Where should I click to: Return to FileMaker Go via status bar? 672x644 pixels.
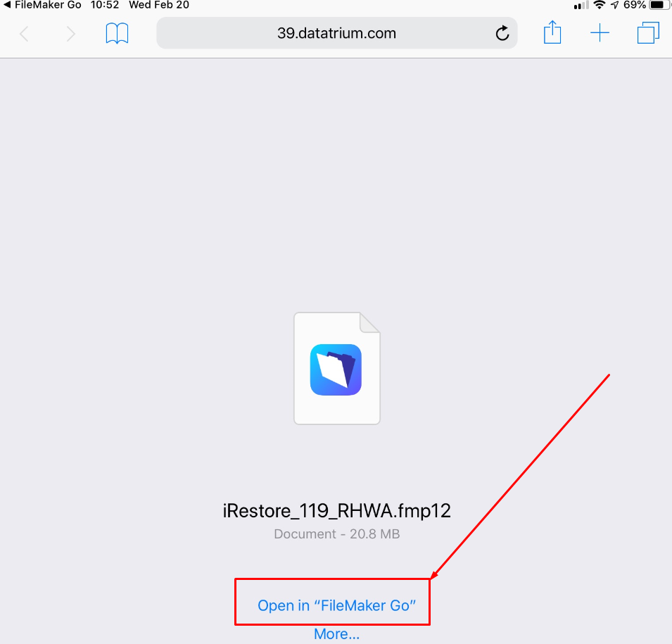42,5
